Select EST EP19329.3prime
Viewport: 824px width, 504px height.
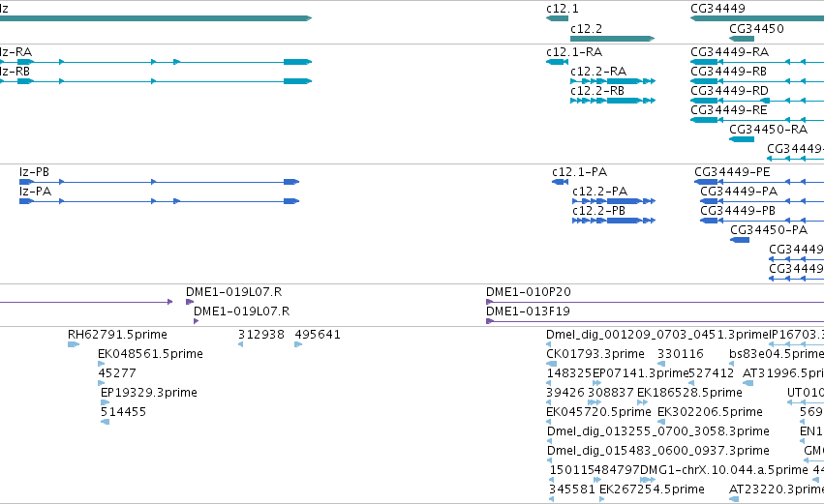106,402
